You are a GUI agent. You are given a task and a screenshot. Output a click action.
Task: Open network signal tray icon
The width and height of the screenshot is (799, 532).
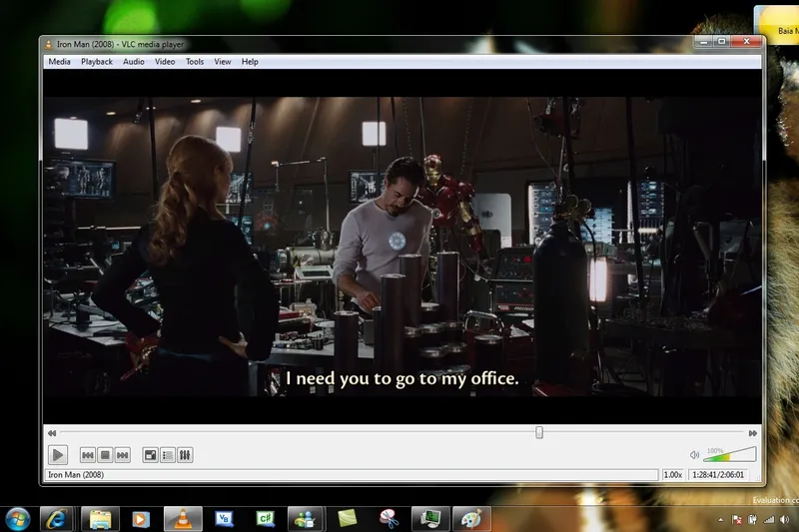pyautogui.click(x=769, y=520)
